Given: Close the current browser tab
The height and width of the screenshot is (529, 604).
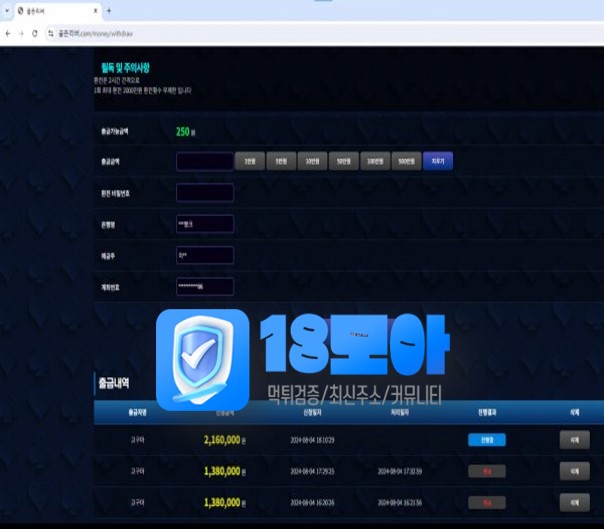Looking at the screenshot, I should click(x=96, y=11).
